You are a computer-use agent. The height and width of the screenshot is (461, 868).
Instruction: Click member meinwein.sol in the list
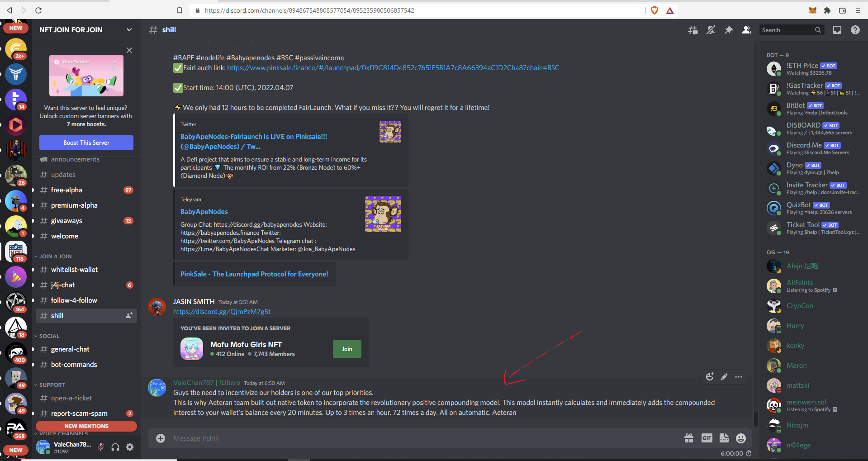coord(813,405)
